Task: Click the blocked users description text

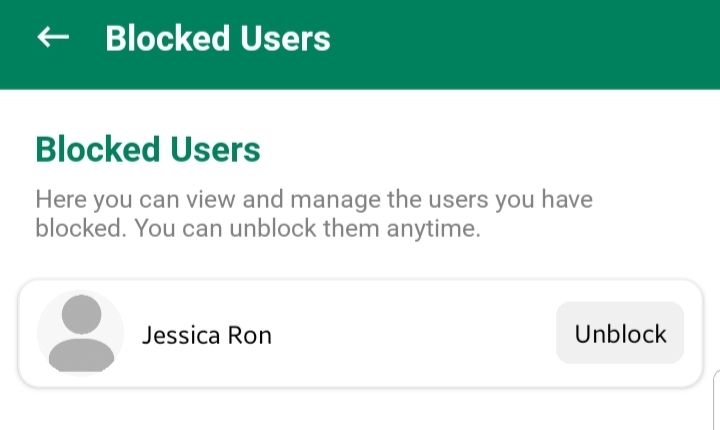Action: point(313,213)
